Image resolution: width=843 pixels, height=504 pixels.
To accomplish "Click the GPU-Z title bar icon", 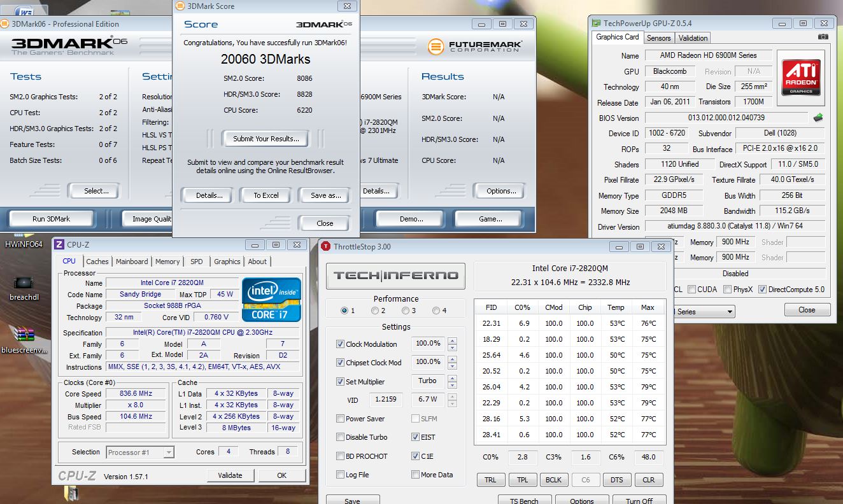I will [597, 23].
